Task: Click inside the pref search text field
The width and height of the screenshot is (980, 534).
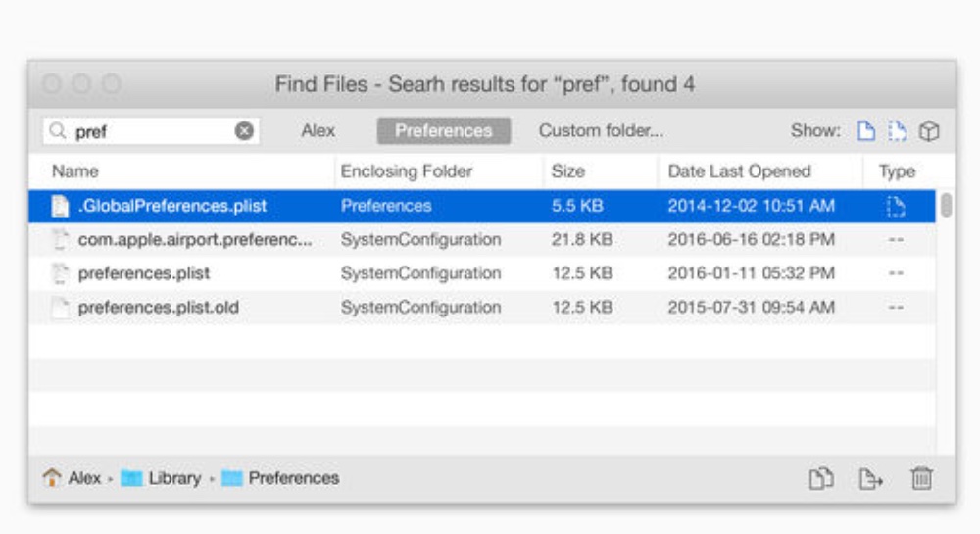Action: point(147,131)
